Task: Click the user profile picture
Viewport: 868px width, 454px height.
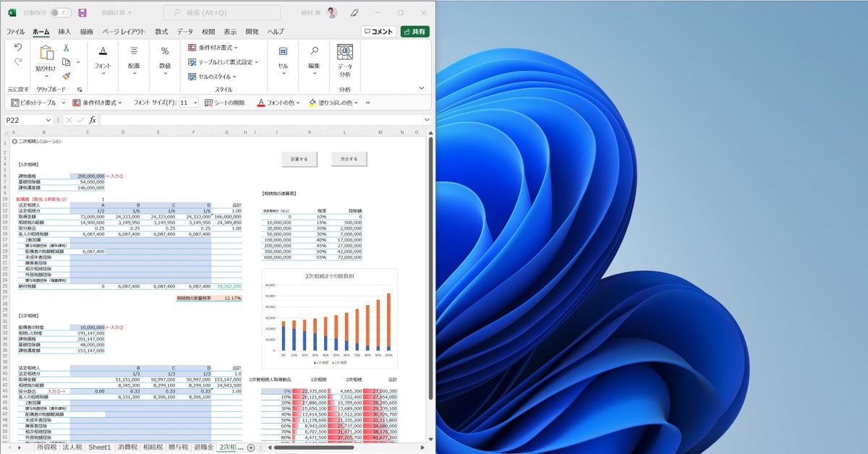Action: click(x=331, y=13)
